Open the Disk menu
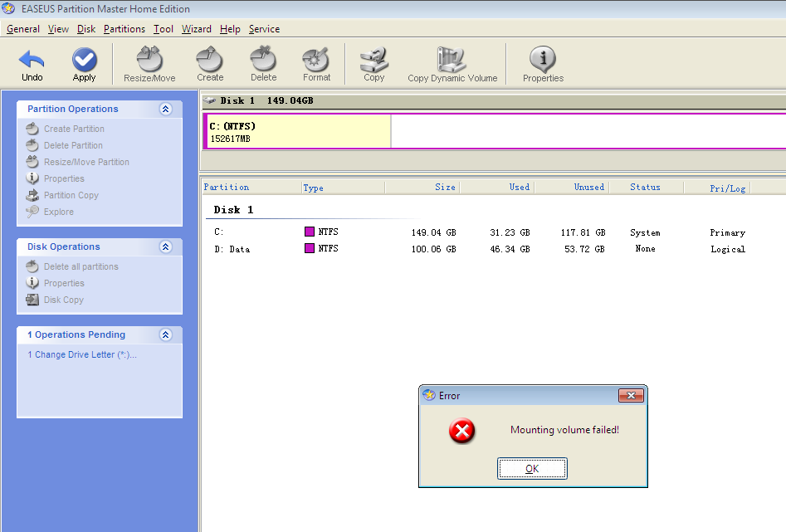This screenshot has width=786, height=532. (86, 29)
